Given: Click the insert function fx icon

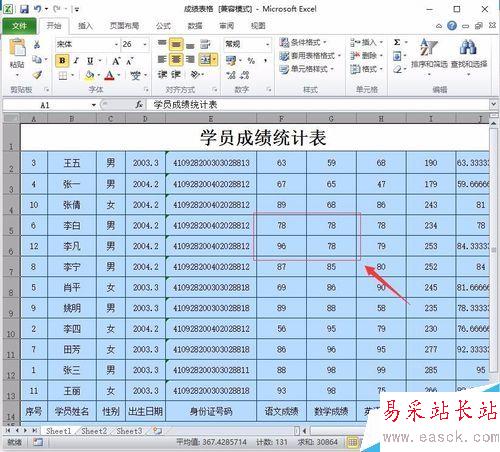Looking at the screenshot, I should 139,105.
